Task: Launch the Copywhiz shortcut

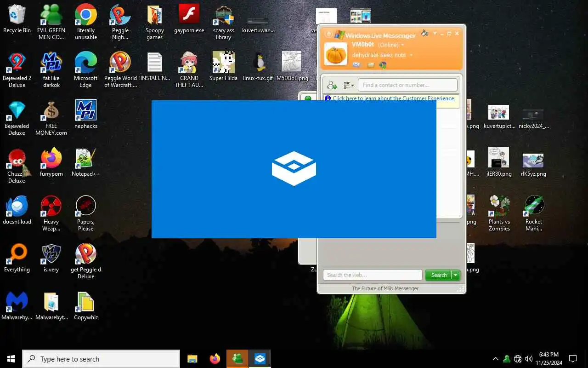Action: (x=86, y=306)
